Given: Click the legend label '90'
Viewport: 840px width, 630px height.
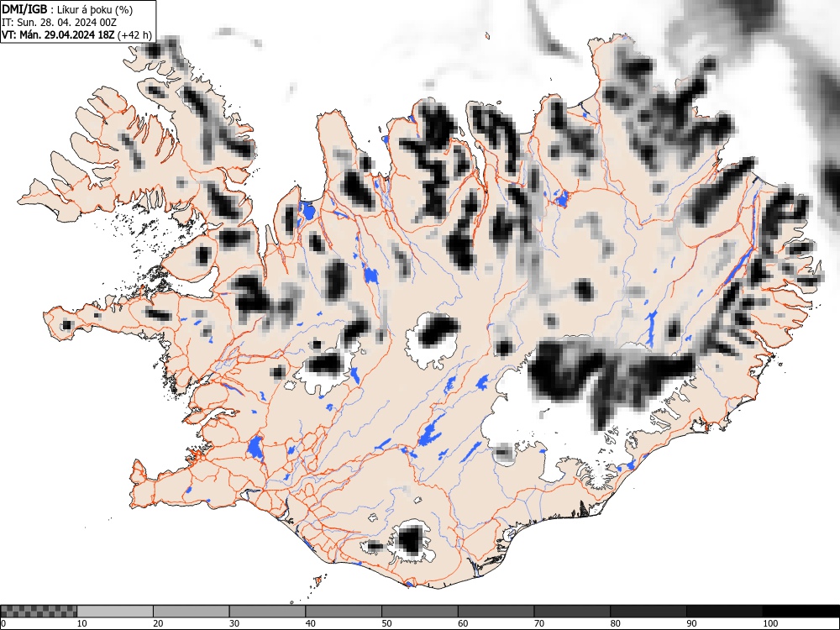Looking at the screenshot, I should point(692,623).
